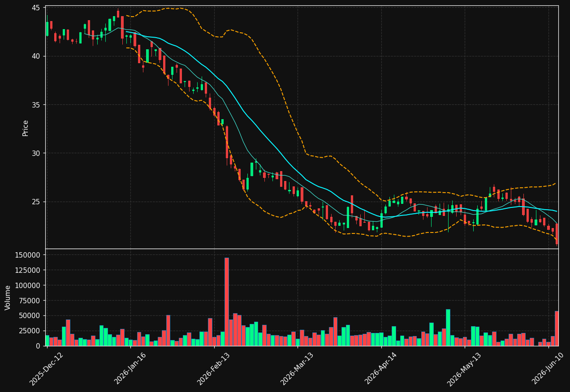Click the 30 price tick label
Image resolution: width=570 pixels, height=392 pixels.
(37, 153)
